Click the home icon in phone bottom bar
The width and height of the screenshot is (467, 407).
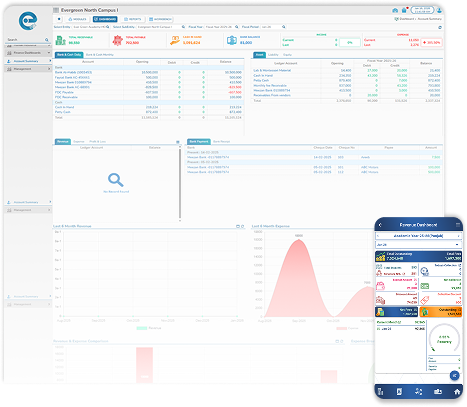point(456,392)
